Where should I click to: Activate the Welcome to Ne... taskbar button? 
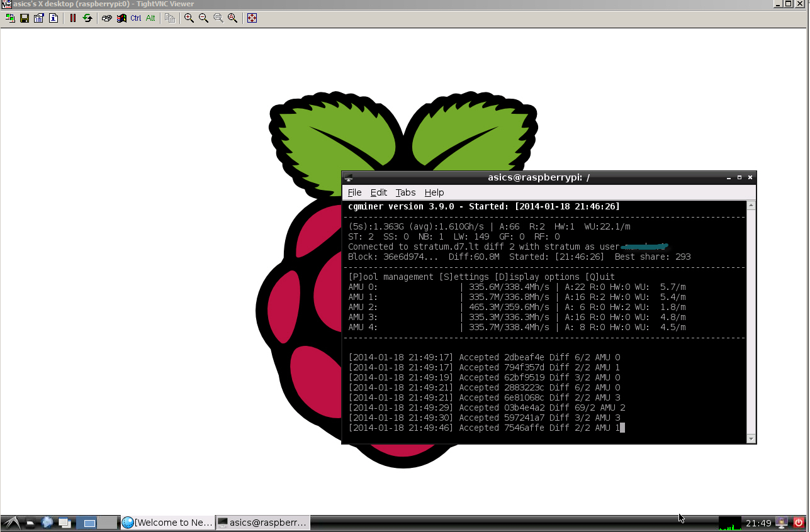[167, 523]
